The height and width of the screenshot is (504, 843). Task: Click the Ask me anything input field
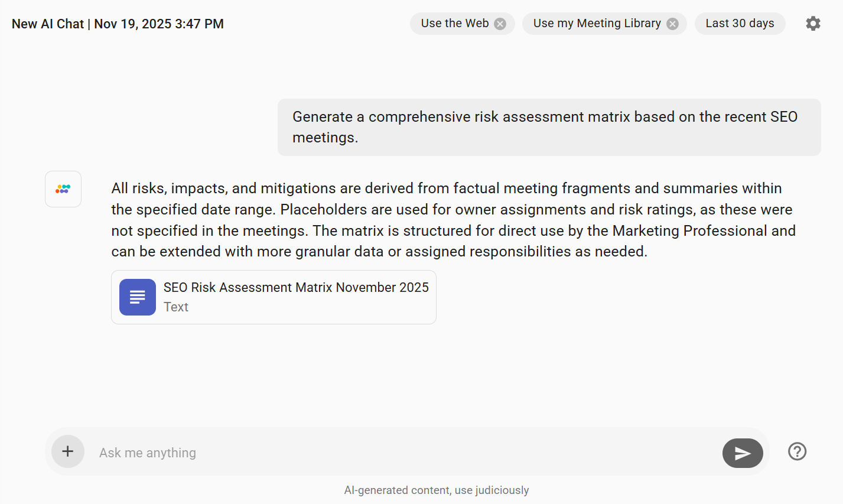(x=354, y=452)
